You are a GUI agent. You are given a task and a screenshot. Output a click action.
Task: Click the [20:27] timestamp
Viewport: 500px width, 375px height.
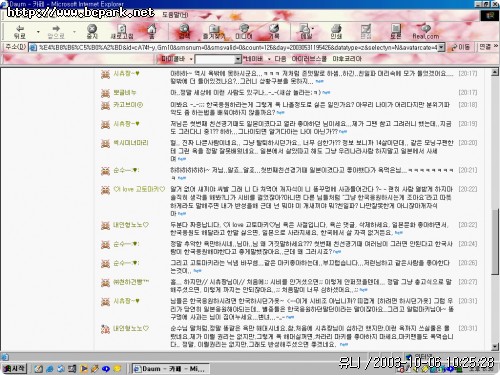pos(468,282)
